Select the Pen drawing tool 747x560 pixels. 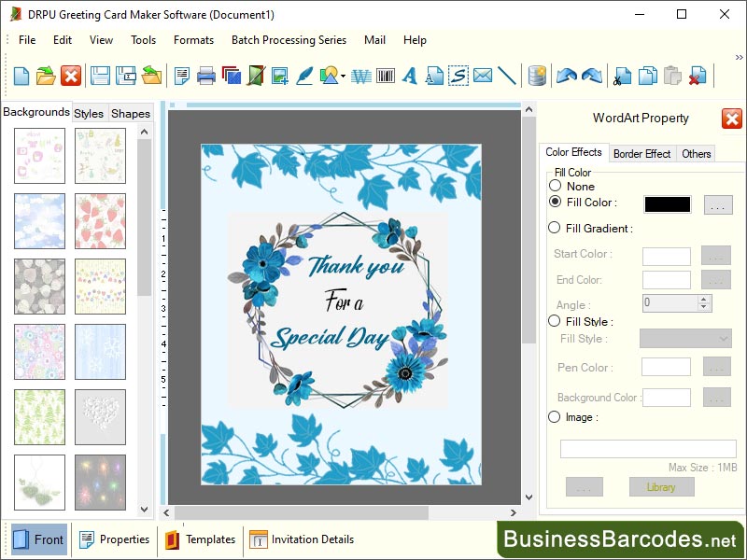[x=304, y=77]
